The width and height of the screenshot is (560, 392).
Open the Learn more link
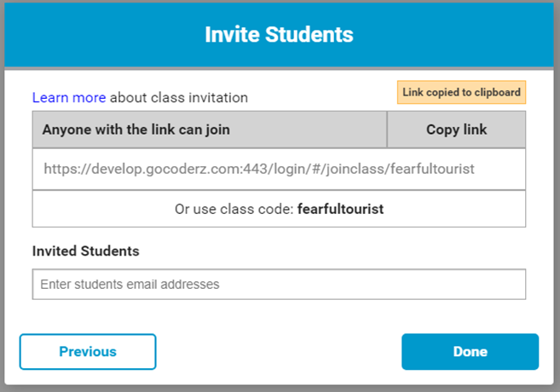point(69,97)
